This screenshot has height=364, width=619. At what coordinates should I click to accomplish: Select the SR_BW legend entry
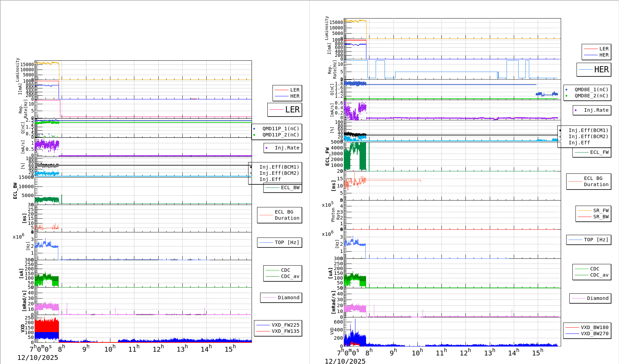click(x=600, y=217)
